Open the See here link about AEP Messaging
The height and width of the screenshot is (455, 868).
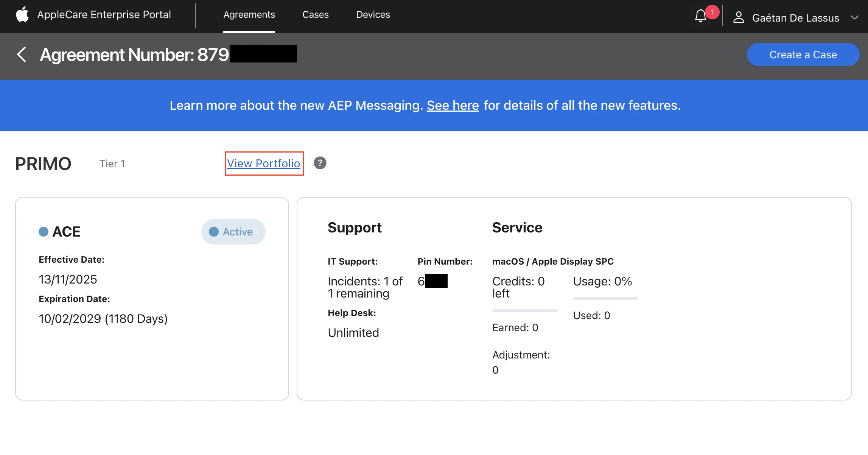(453, 105)
